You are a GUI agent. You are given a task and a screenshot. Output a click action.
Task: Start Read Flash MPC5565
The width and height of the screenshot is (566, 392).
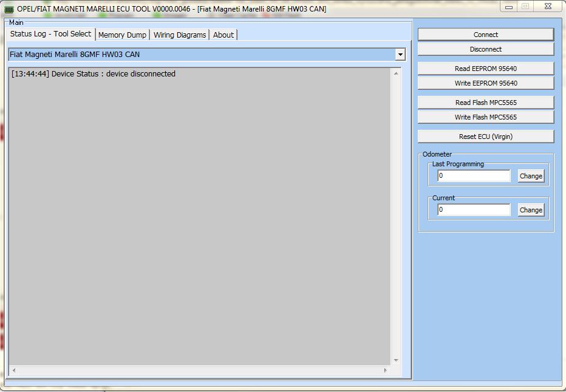[485, 103]
